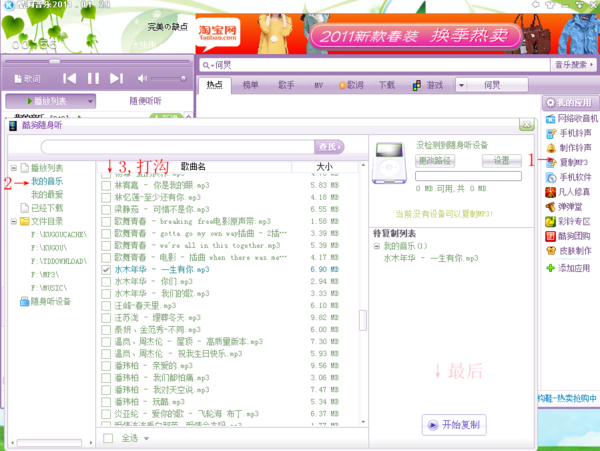Select F:\MP3\ folder in tree
The image size is (600, 451).
tap(45, 275)
